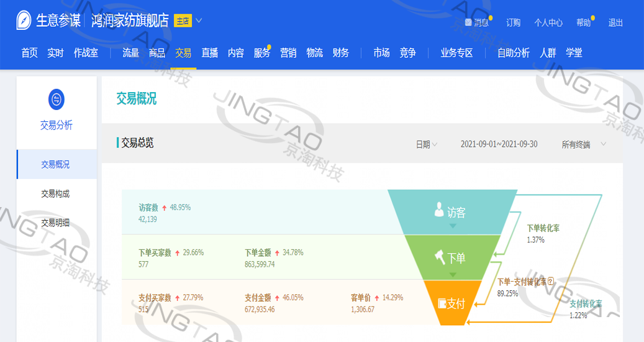
Task: Click the 生意参谋 compass logo icon
Action: pos(24,21)
